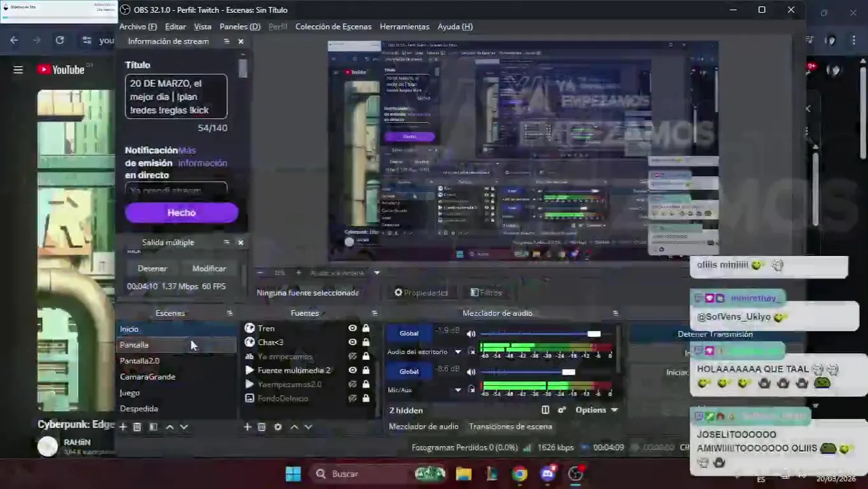Hide the Tren source
Image resolution: width=868 pixels, height=489 pixels.
click(352, 329)
